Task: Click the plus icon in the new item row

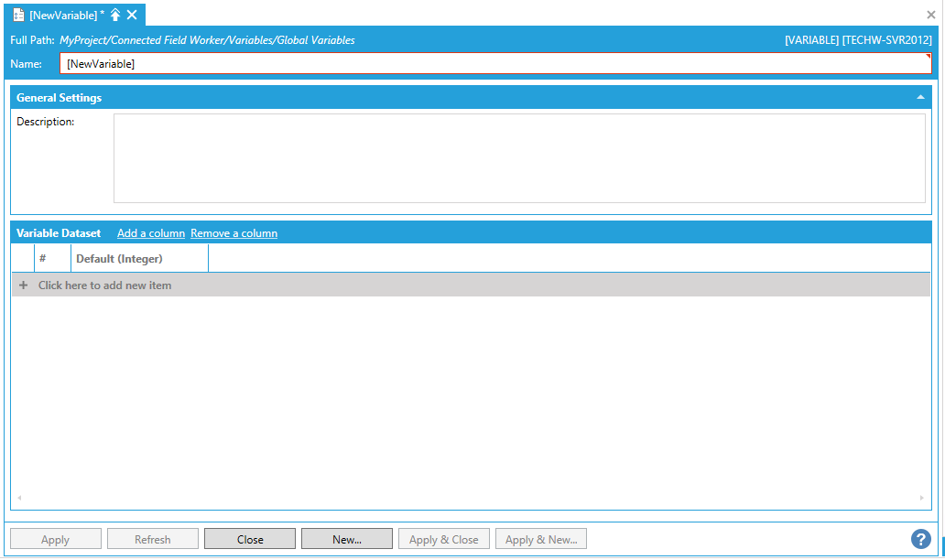Action: point(23,285)
